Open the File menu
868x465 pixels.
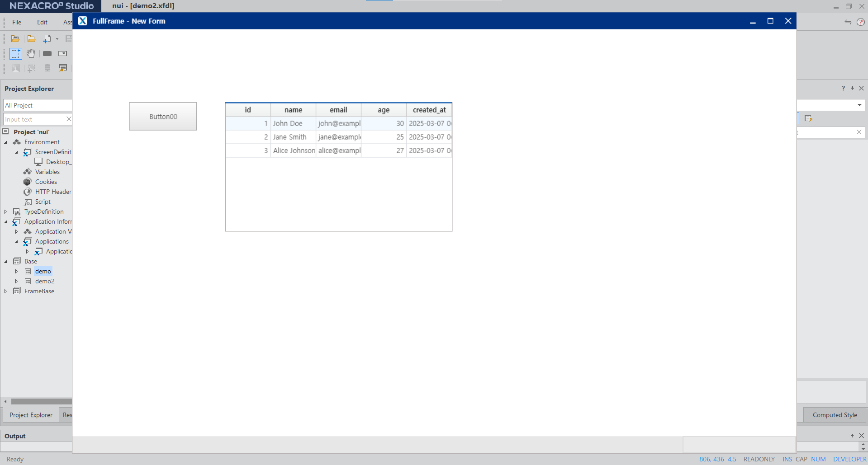(x=17, y=22)
